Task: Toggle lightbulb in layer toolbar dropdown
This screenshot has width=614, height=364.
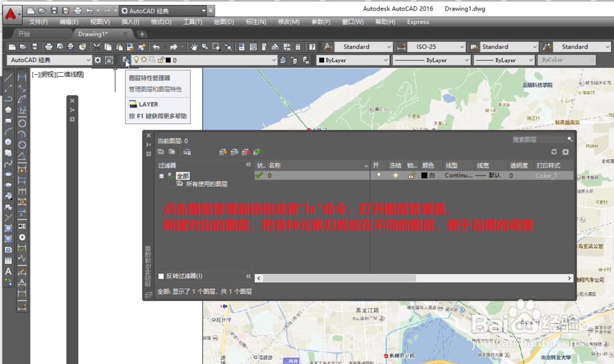Action: (136, 60)
